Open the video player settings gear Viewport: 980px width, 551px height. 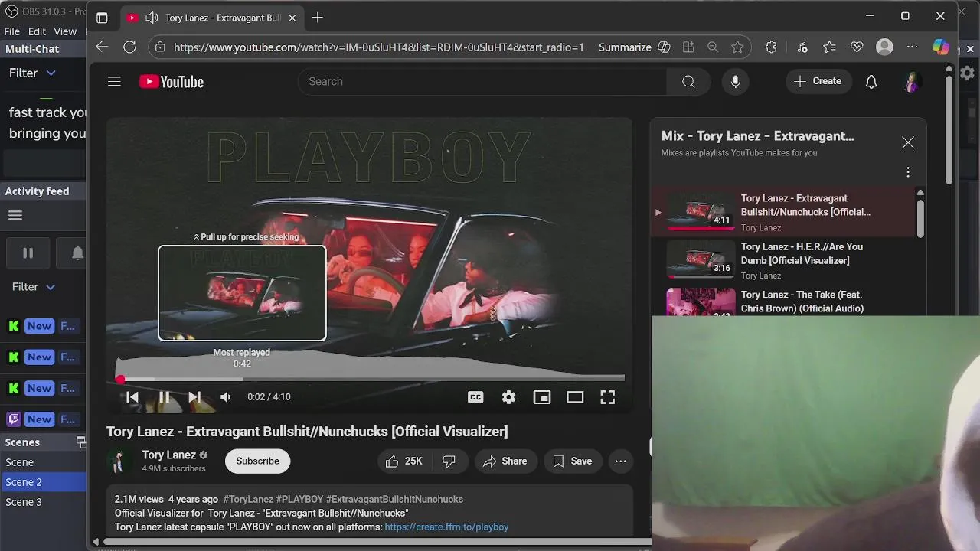click(x=508, y=397)
